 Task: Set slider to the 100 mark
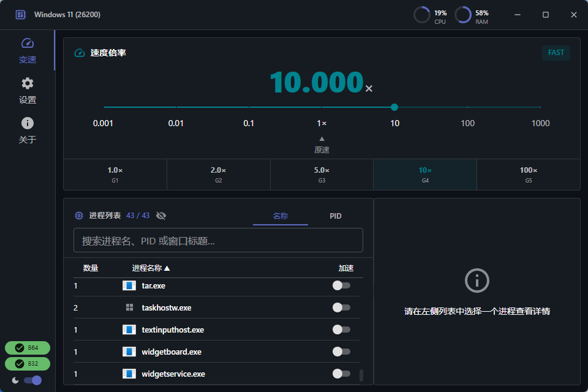[467, 107]
